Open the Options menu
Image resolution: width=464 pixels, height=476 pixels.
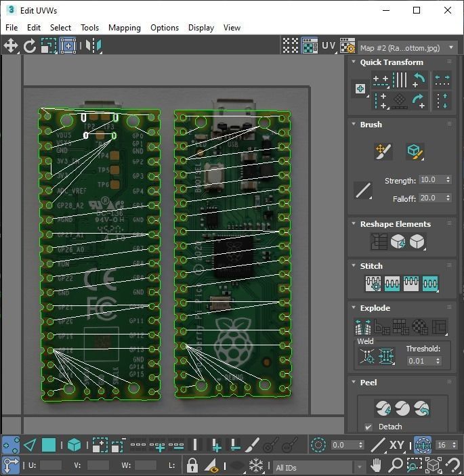165,28
